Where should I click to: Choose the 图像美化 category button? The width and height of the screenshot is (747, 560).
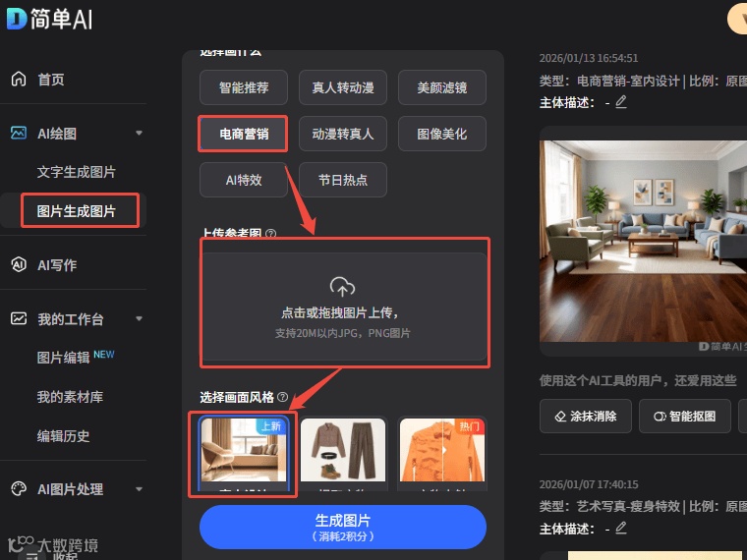(x=441, y=134)
